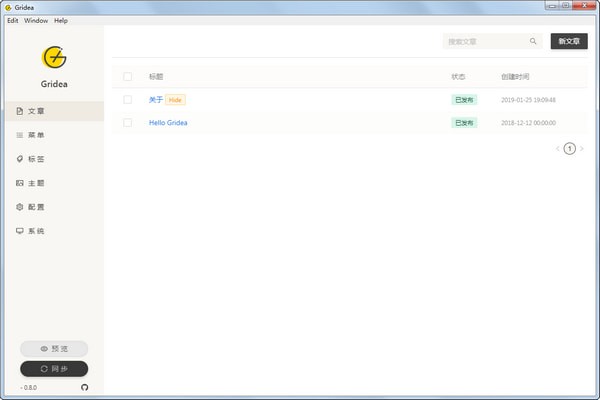Open the 配置 settings section
The image size is (600, 400).
point(31,207)
